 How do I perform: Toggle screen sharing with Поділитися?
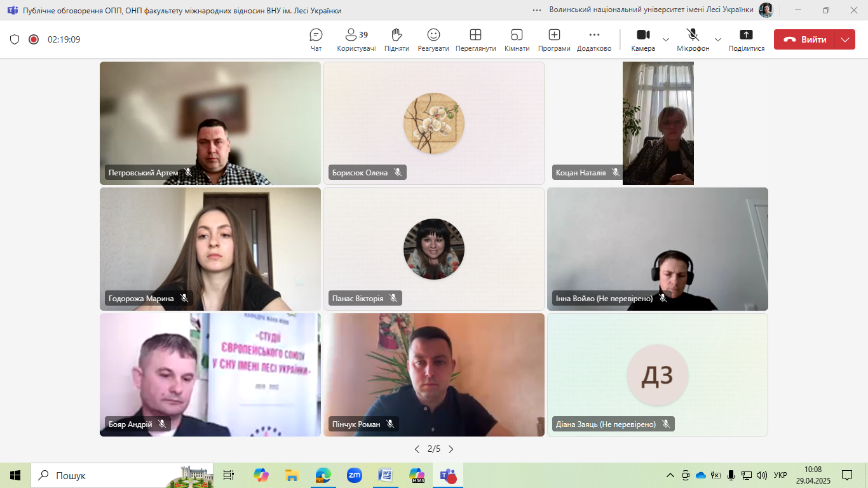[745, 39]
